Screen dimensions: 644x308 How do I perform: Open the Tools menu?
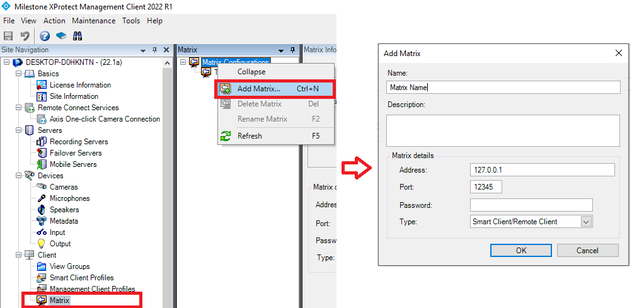(x=131, y=21)
